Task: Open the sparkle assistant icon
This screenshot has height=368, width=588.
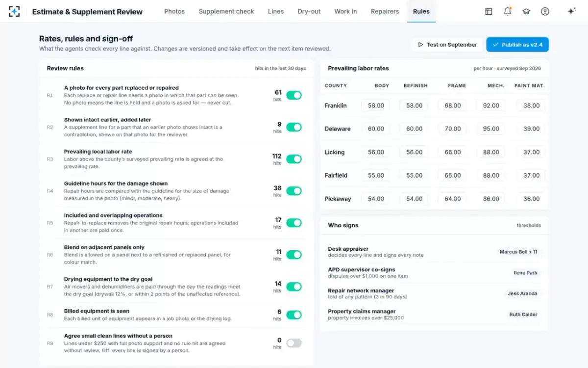Action: [x=571, y=11]
